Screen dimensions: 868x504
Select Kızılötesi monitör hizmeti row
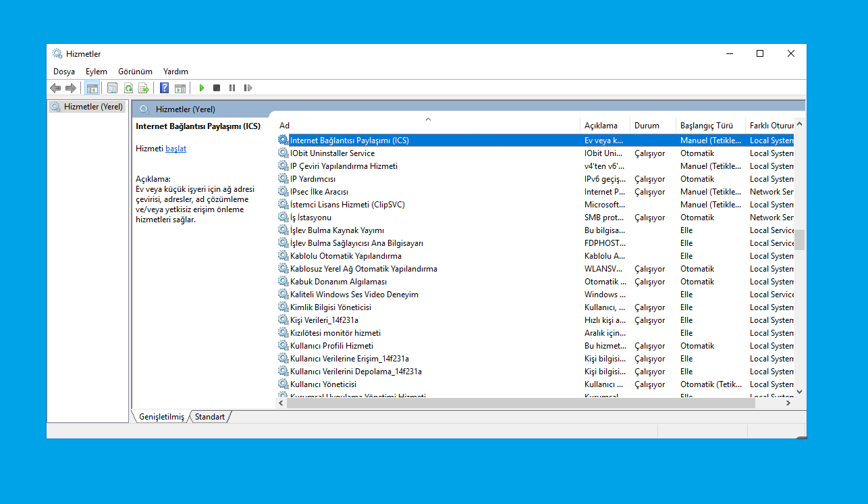pos(535,333)
